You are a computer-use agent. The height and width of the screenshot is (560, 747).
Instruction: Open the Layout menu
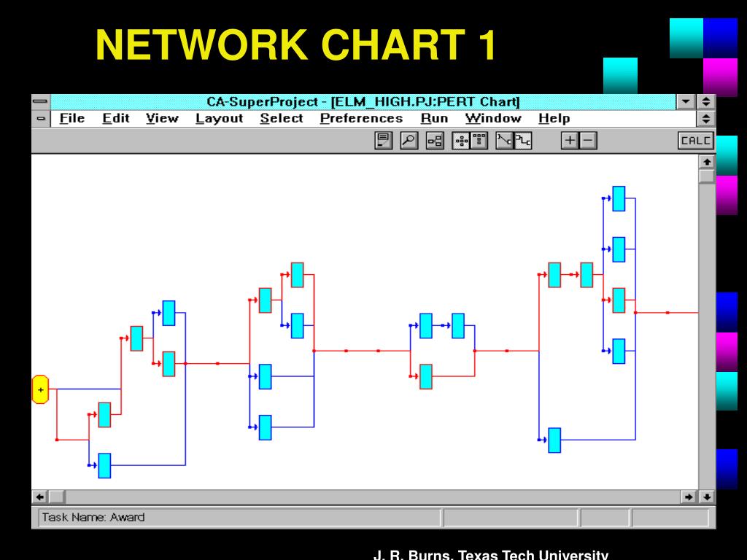(x=219, y=118)
